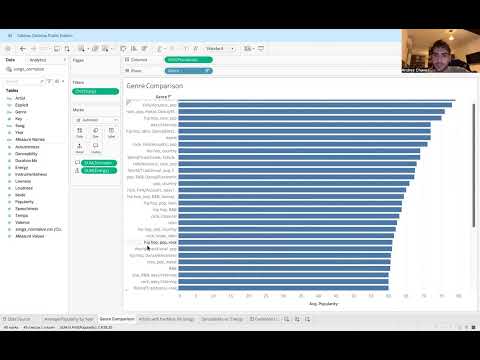Click the songs data source icon
Screen dimensions: 480x360
(8, 69)
